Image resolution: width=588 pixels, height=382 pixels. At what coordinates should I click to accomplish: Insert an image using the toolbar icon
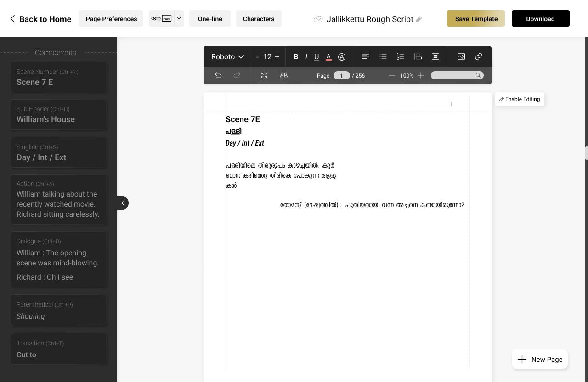click(x=461, y=56)
